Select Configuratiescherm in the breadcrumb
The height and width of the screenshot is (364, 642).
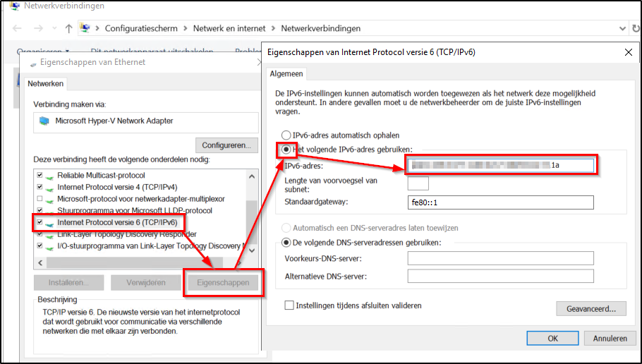click(x=141, y=28)
